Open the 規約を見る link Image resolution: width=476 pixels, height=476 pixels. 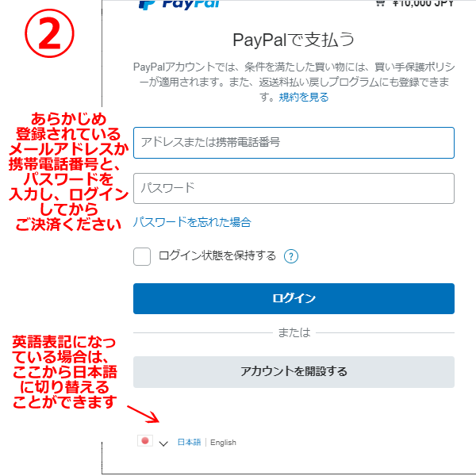[304, 97]
